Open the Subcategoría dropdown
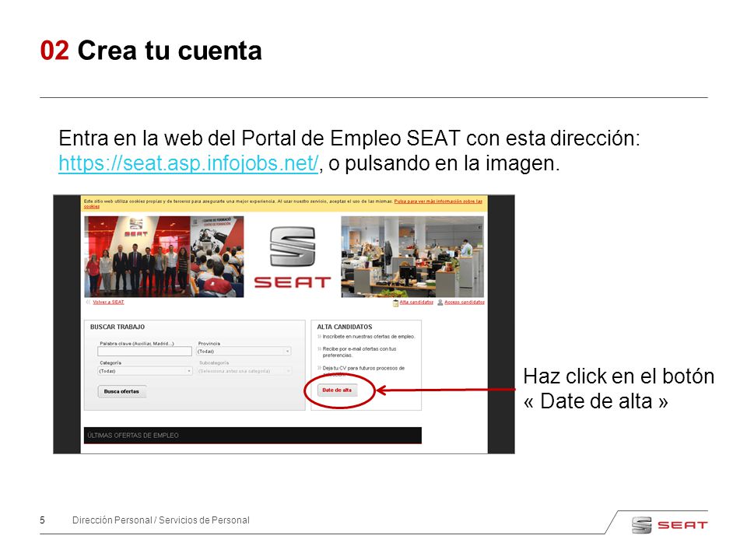This screenshot has width=747, height=560. point(244,371)
